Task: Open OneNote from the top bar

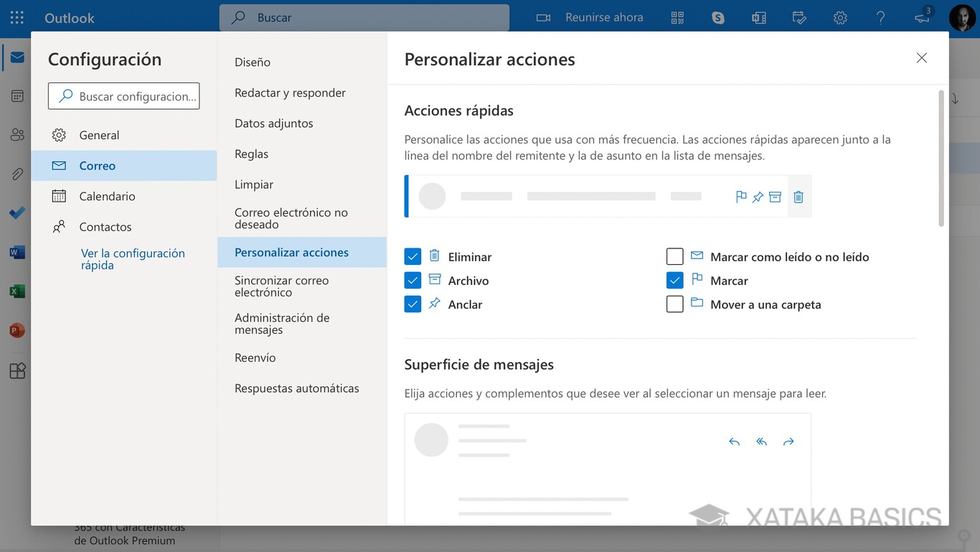Action: (x=758, y=17)
